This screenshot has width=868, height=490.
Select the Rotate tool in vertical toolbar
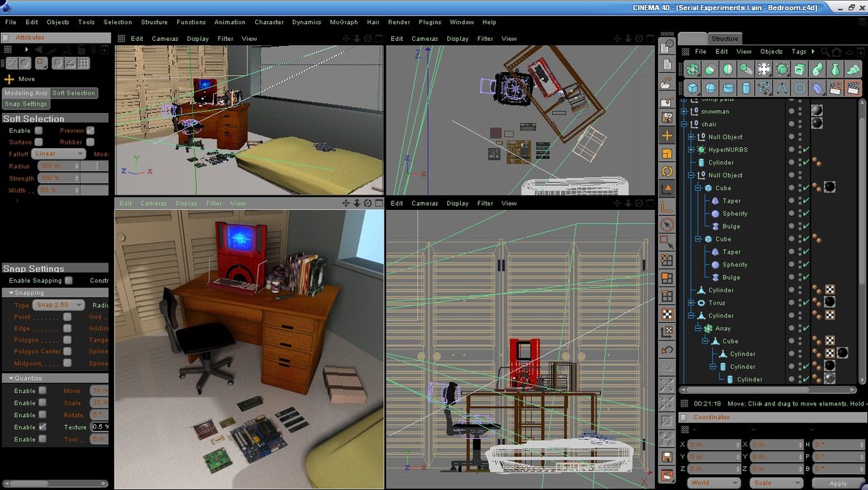coord(667,171)
